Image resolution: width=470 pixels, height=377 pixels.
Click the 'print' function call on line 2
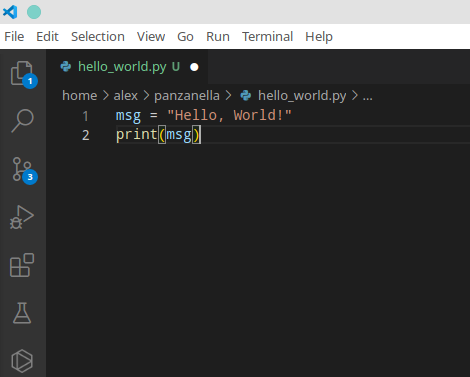pyautogui.click(x=137, y=135)
